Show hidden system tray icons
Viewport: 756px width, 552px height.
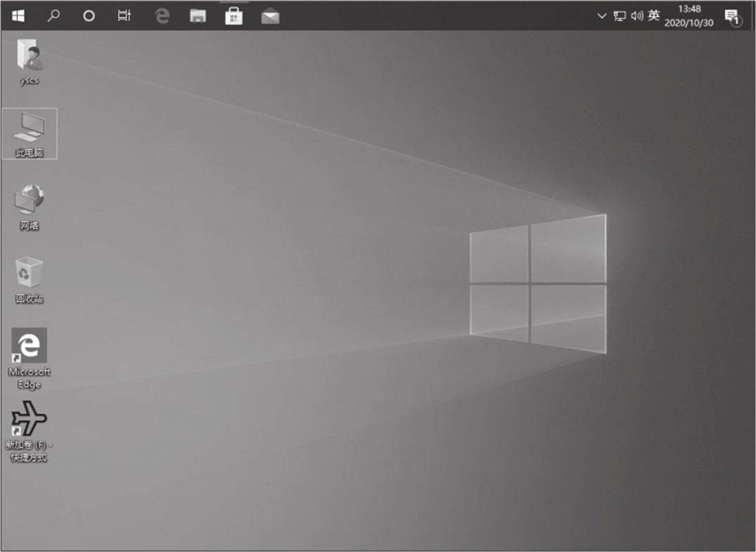[601, 16]
